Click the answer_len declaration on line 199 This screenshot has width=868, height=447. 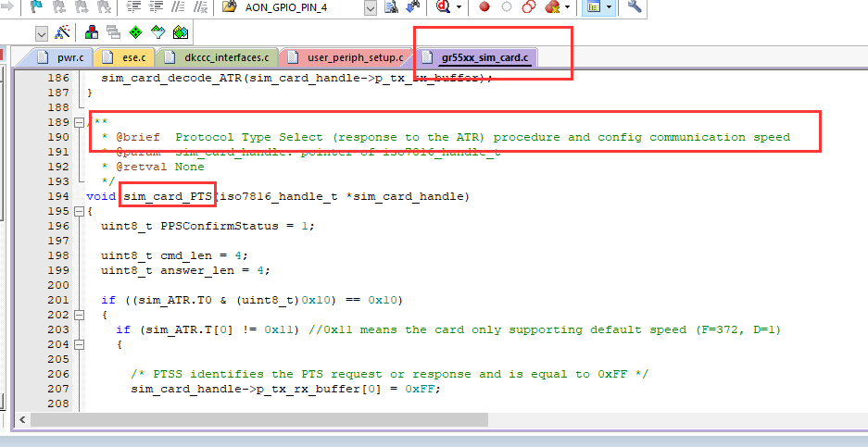click(185, 270)
